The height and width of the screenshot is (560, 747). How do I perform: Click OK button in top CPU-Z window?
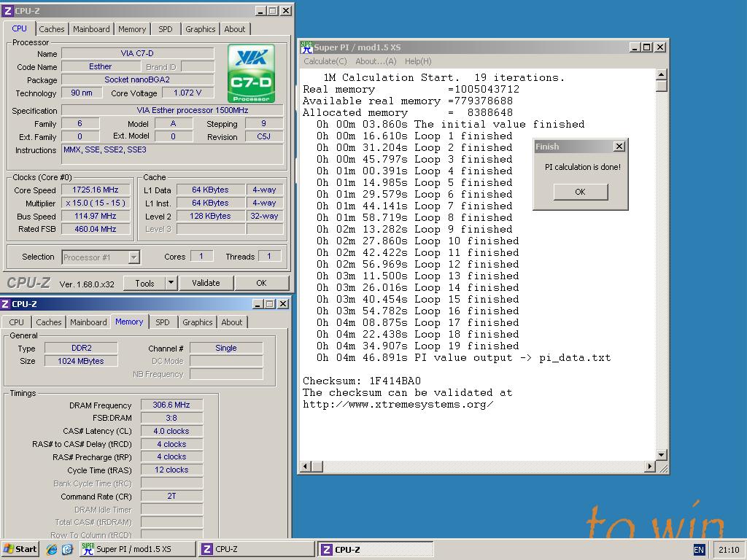pos(262,283)
